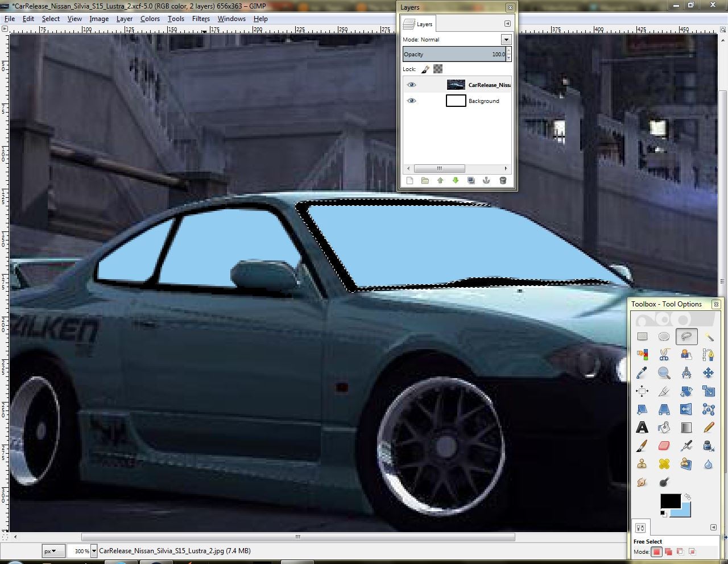Select the Free Select lasso tool
The image size is (728, 564).
click(686, 337)
